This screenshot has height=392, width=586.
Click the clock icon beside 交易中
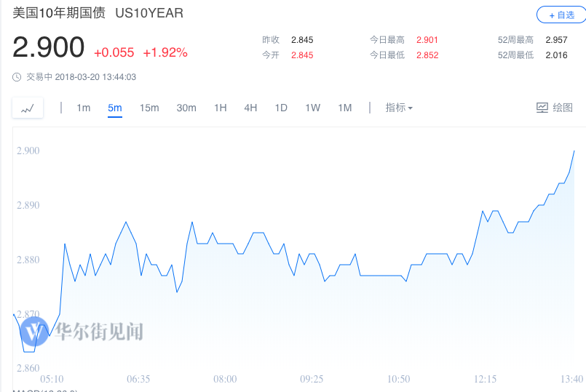tap(17, 76)
